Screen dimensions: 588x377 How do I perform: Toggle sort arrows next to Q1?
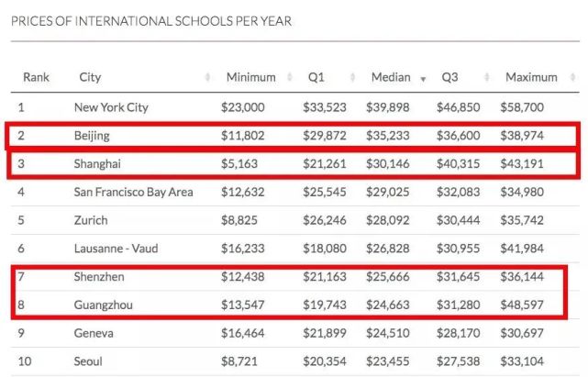[352, 77]
